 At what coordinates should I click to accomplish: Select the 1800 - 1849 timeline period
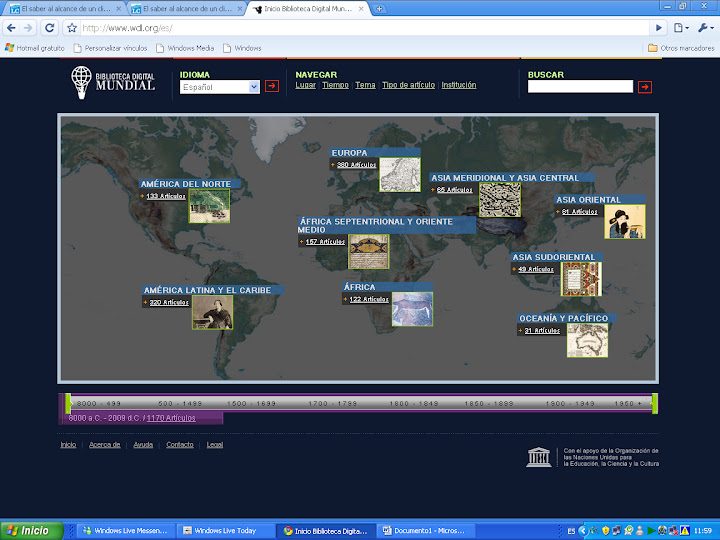point(414,404)
